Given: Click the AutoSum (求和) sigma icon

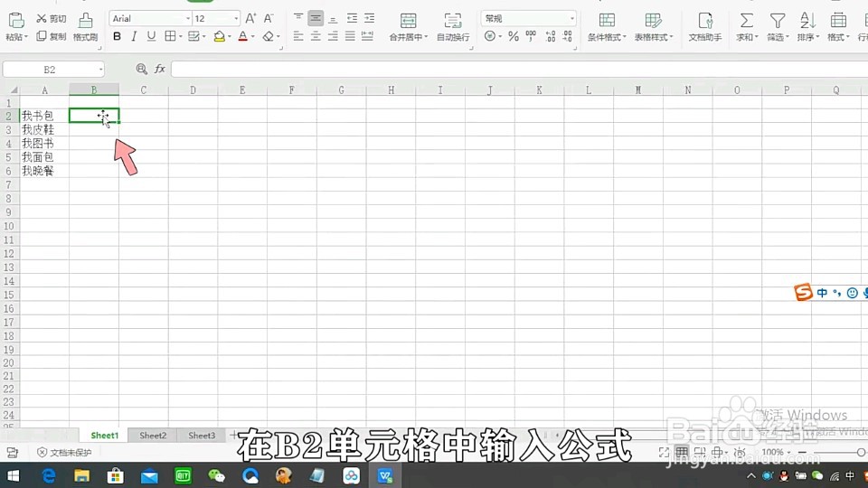Looking at the screenshot, I should [x=747, y=21].
